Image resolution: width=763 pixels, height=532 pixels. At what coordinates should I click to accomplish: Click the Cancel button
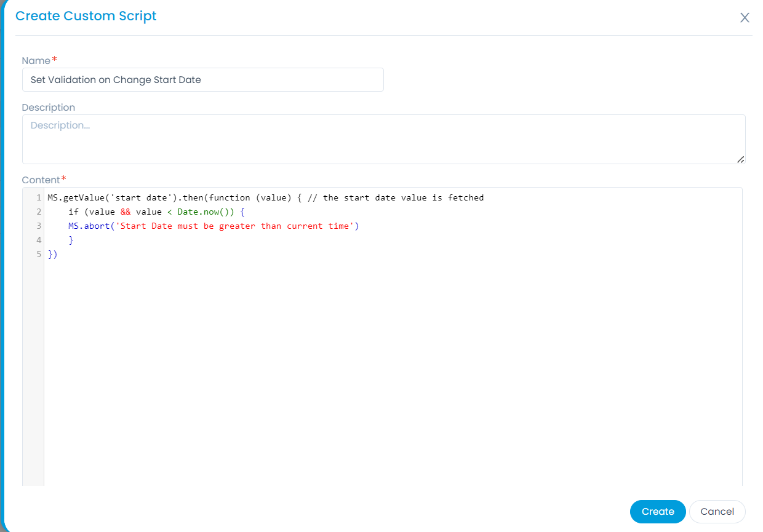point(717,511)
